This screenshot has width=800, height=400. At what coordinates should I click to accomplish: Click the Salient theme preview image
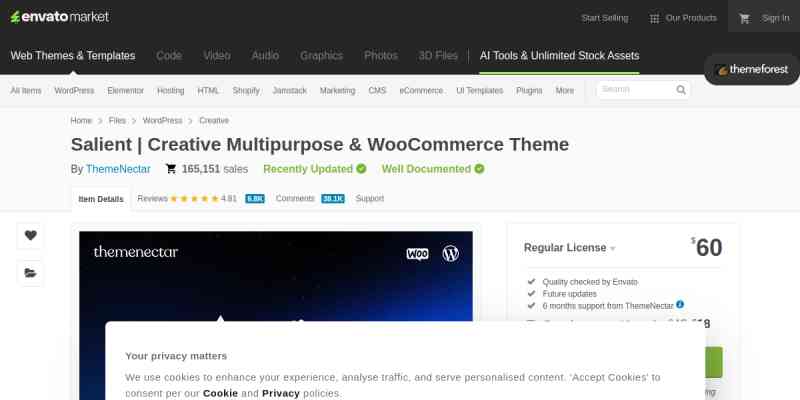pyautogui.click(x=276, y=280)
